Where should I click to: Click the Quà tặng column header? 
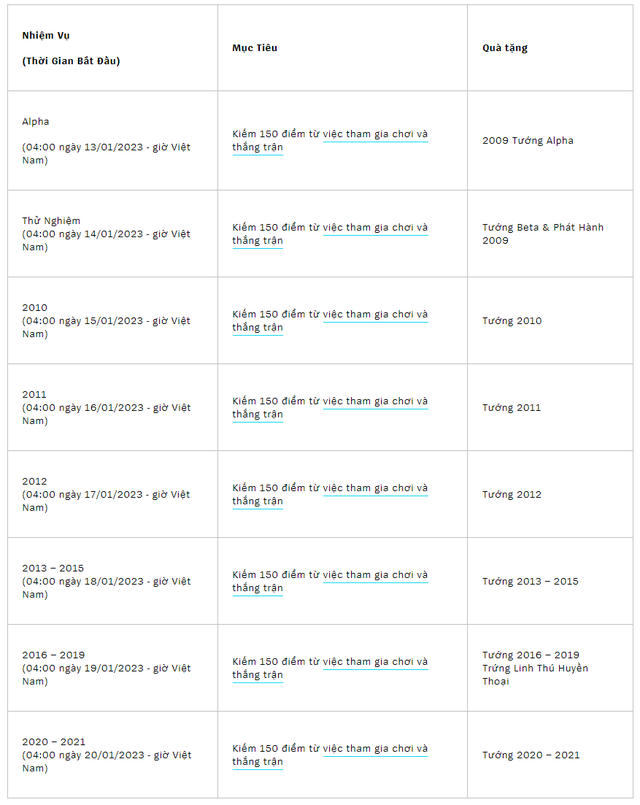[x=505, y=48]
